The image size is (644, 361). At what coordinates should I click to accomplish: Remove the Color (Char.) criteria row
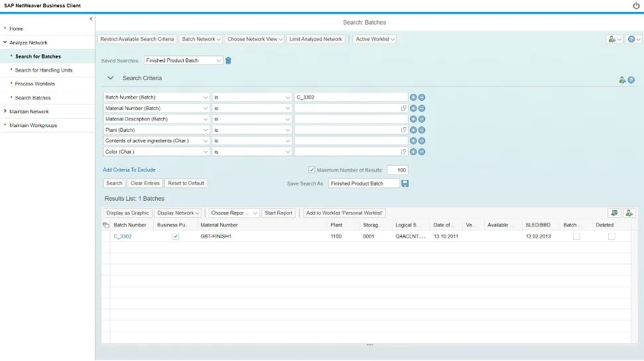[x=422, y=152]
